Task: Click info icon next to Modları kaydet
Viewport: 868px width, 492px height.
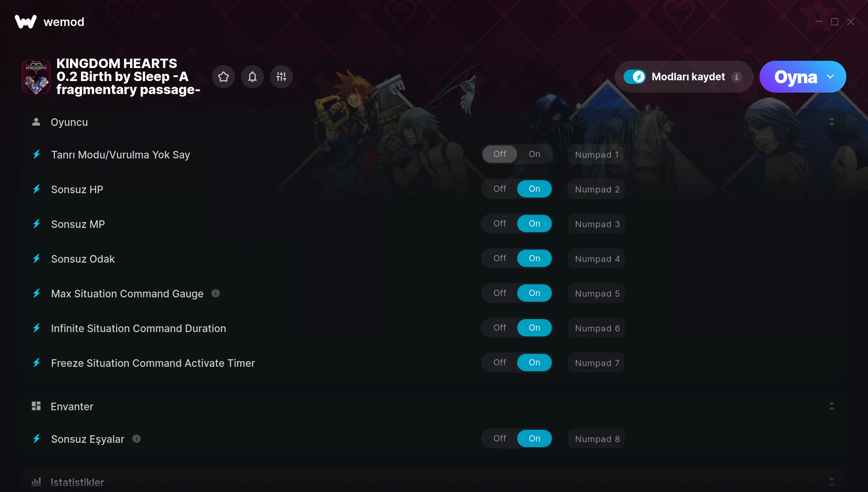Action: coord(737,77)
